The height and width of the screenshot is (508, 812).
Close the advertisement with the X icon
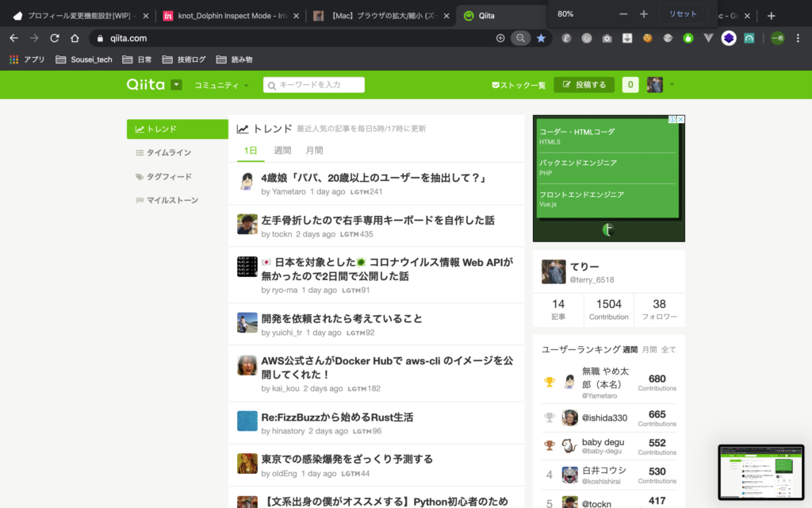point(681,119)
